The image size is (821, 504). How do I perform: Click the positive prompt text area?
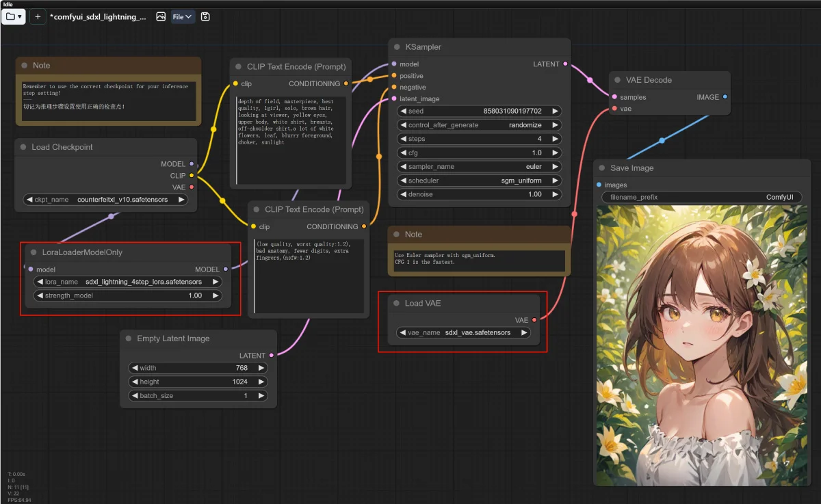tap(291, 141)
